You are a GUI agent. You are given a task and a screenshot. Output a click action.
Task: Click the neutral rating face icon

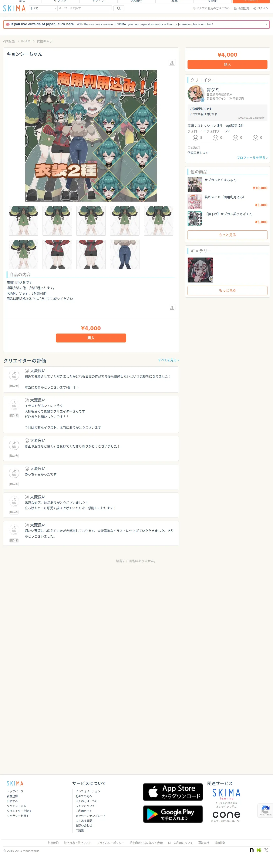tap(235, 138)
